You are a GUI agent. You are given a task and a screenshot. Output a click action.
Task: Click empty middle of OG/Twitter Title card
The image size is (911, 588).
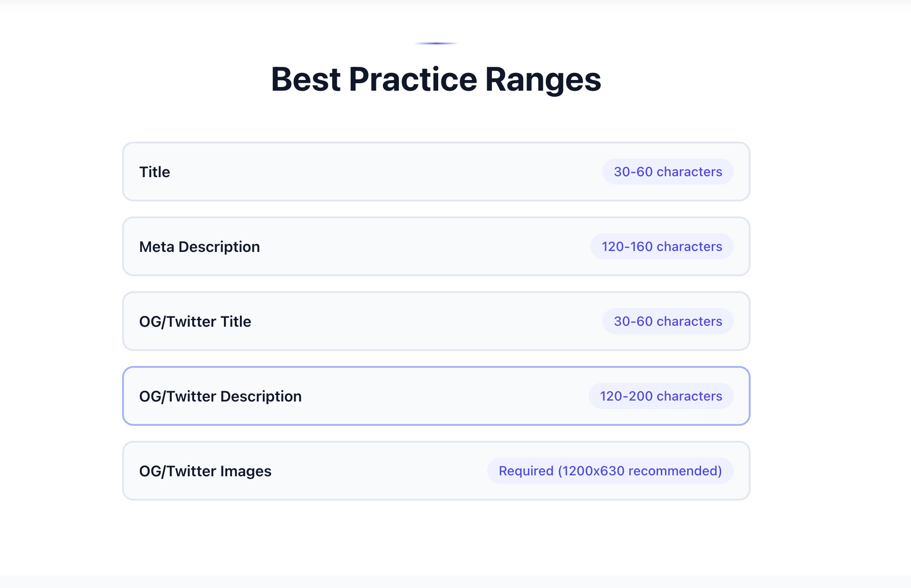(x=421, y=322)
